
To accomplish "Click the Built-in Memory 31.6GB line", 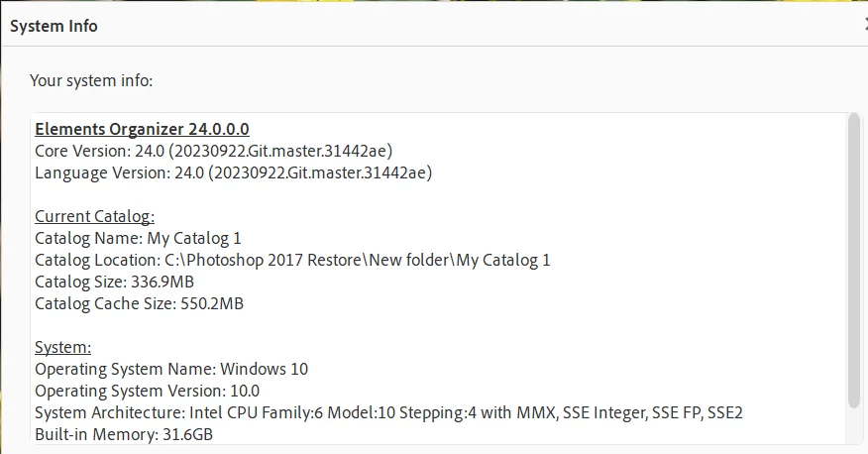I will point(123,434).
